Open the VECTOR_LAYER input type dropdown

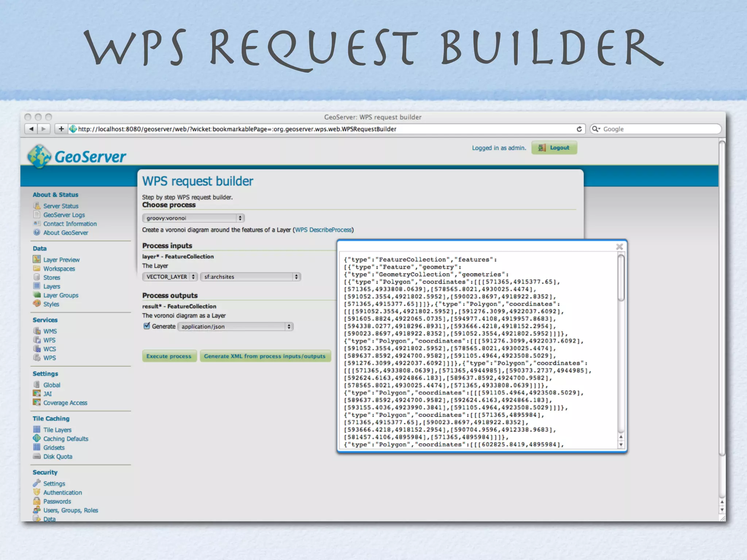170,277
